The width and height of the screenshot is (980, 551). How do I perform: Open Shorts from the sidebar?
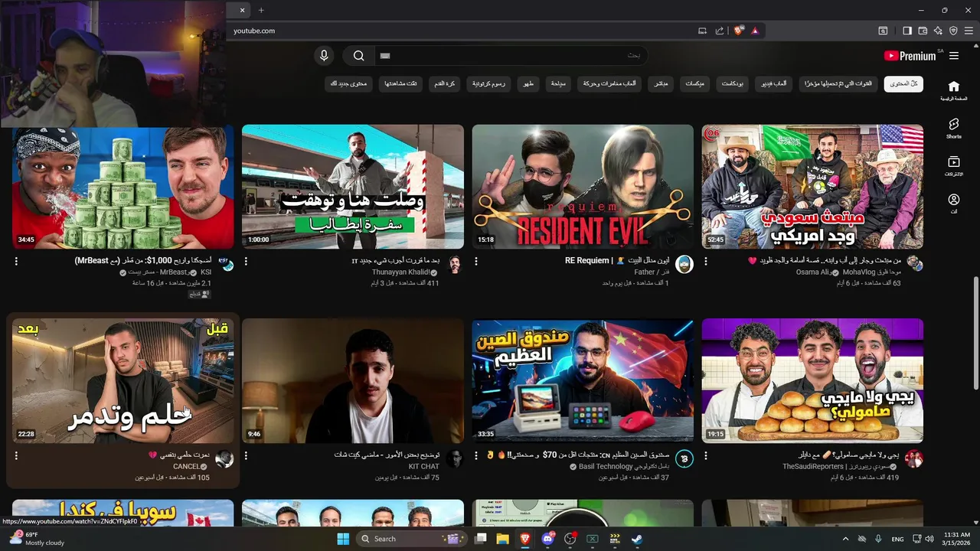point(953,128)
